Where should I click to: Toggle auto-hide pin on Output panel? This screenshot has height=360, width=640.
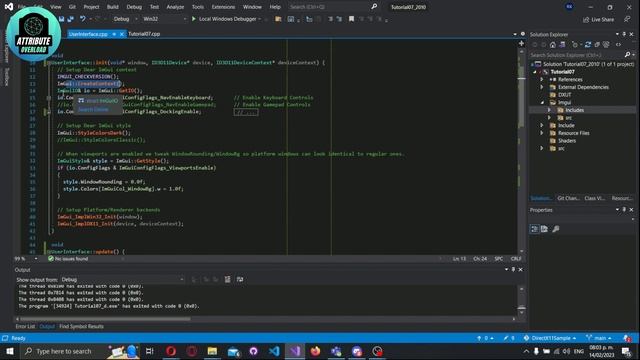click(x=513, y=269)
